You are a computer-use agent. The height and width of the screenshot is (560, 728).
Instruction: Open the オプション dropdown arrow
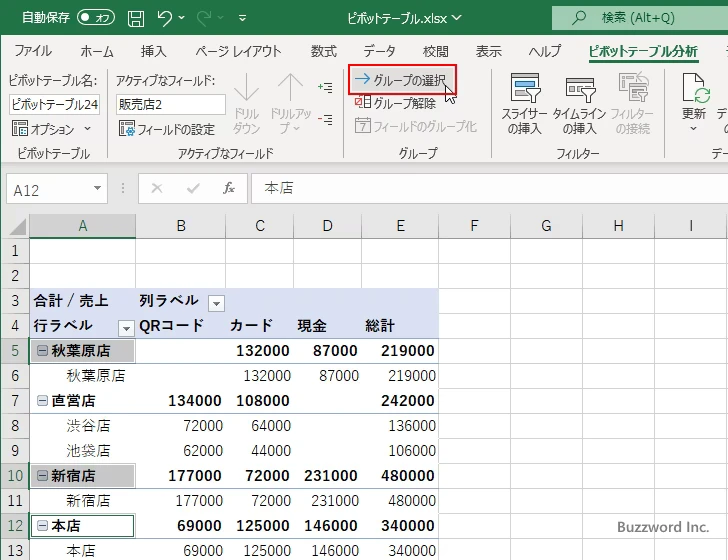(87, 128)
